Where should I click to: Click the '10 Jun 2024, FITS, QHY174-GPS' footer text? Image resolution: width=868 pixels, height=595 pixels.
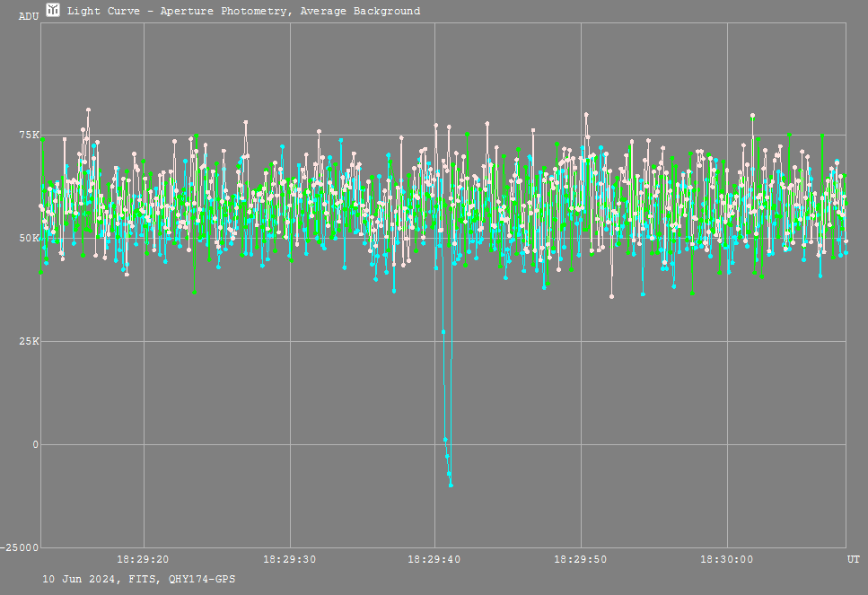pos(139,580)
